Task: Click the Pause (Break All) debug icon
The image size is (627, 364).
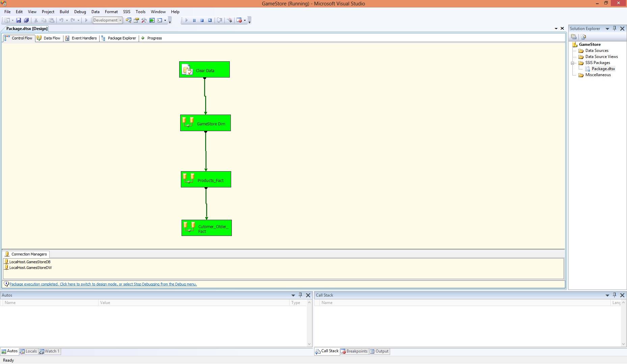Action: [x=194, y=20]
